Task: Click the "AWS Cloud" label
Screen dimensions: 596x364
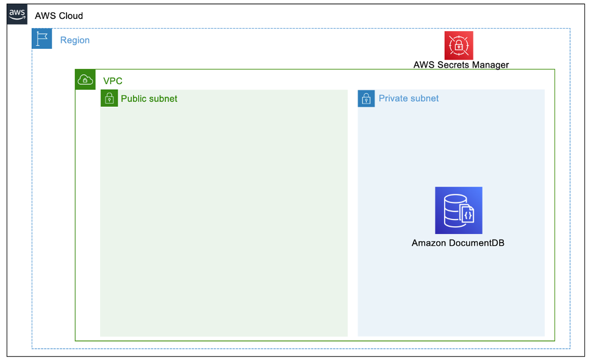Action: click(x=59, y=16)
